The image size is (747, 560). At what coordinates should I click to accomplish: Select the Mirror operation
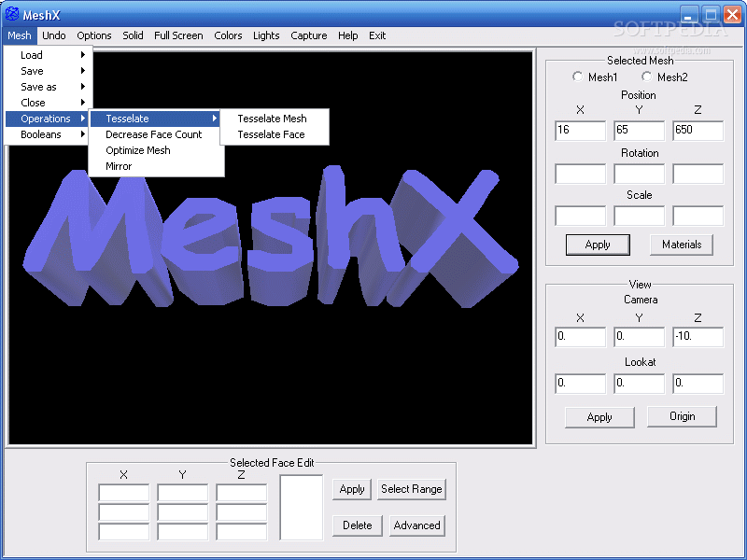click(x=156, y=166)
